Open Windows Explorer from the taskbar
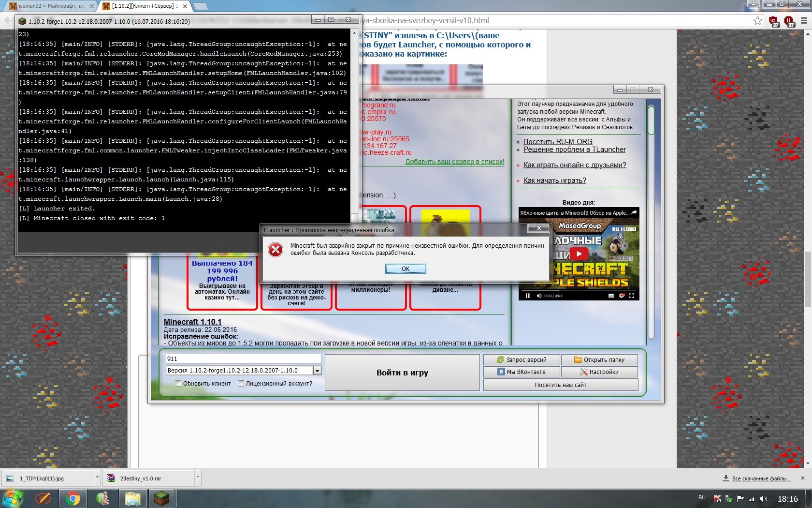The width and height of the screenshot is (812, 508). point(132,498)
